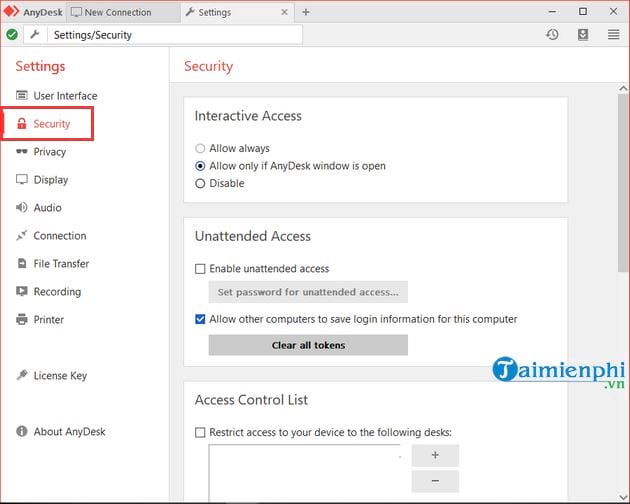The height and width of the screenshot is (504, 630).
Task: Close the Settings tab
Action: tap(284, 12)
